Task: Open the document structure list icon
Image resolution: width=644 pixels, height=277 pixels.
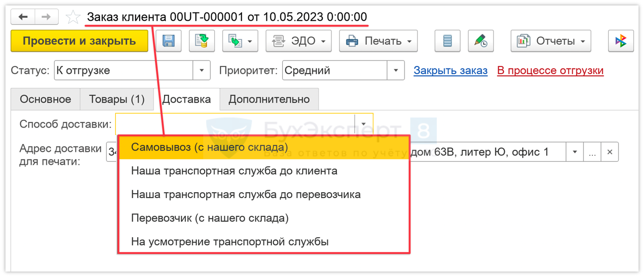Action: click(x=447, y=41)
